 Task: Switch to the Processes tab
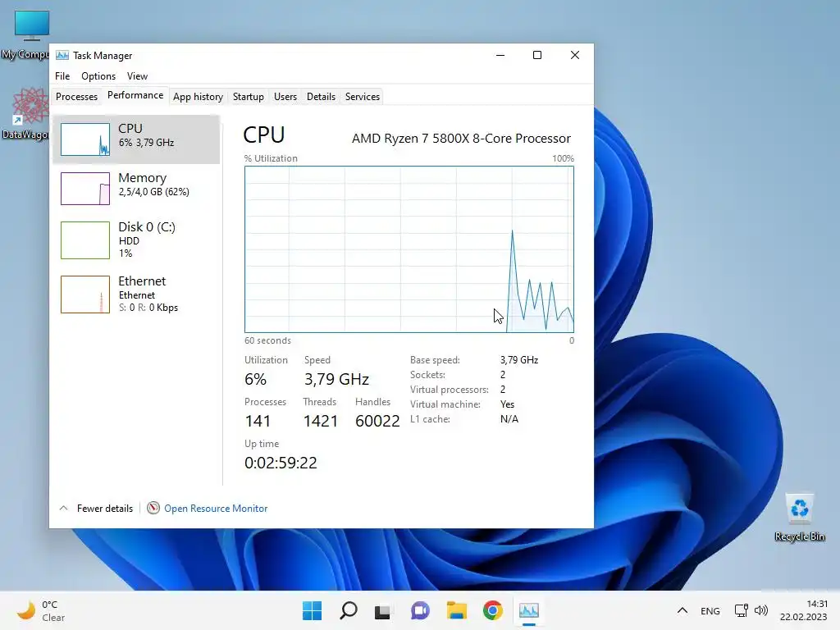(76, 97)
